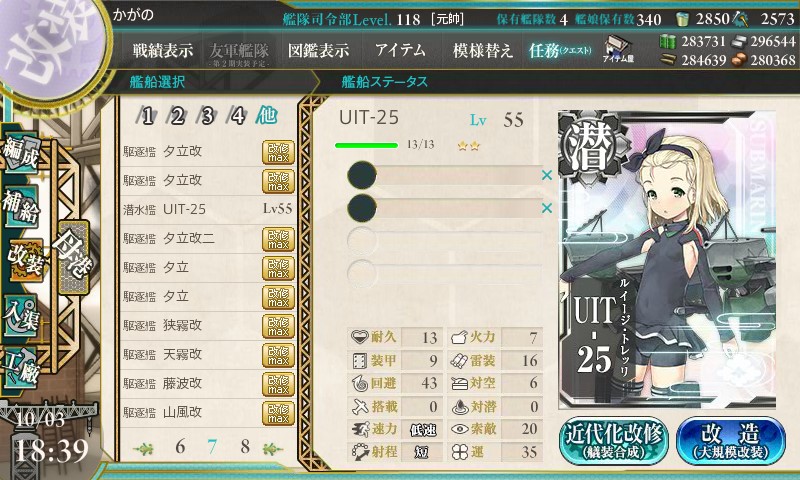Remove equipment from second slot with X
800x480 pixels.
pos(547,208)
